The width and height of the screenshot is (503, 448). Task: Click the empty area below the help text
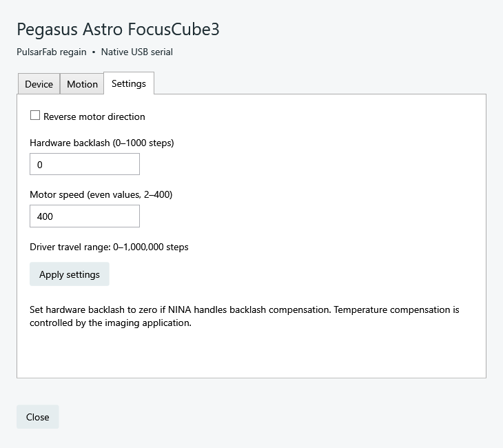click(251, 353)
